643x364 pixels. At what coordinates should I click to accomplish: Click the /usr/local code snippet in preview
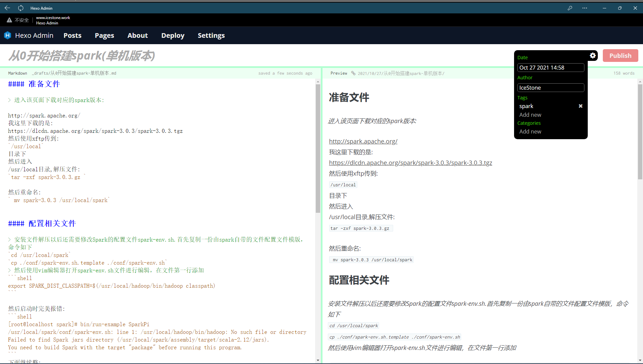click(x=343, y=185)
